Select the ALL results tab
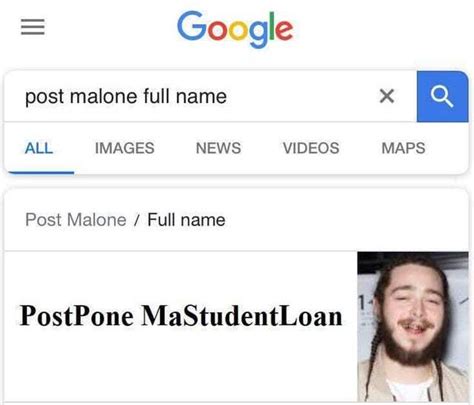474x405 pixels. (x=39, y=148)
